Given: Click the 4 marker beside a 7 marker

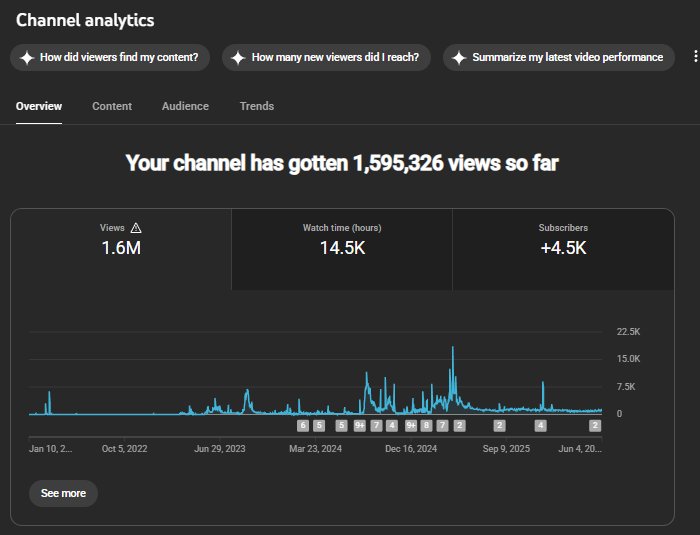Looking at the screenshot, I should 392,426.
